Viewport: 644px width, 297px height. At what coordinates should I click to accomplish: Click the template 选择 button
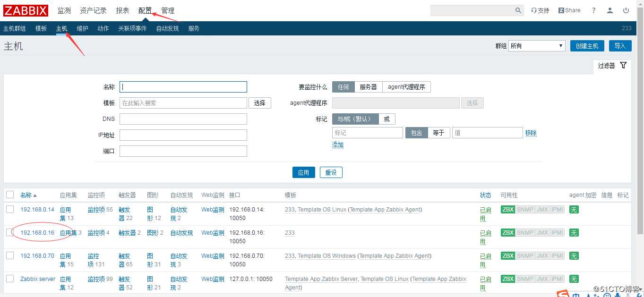(260, 103)
